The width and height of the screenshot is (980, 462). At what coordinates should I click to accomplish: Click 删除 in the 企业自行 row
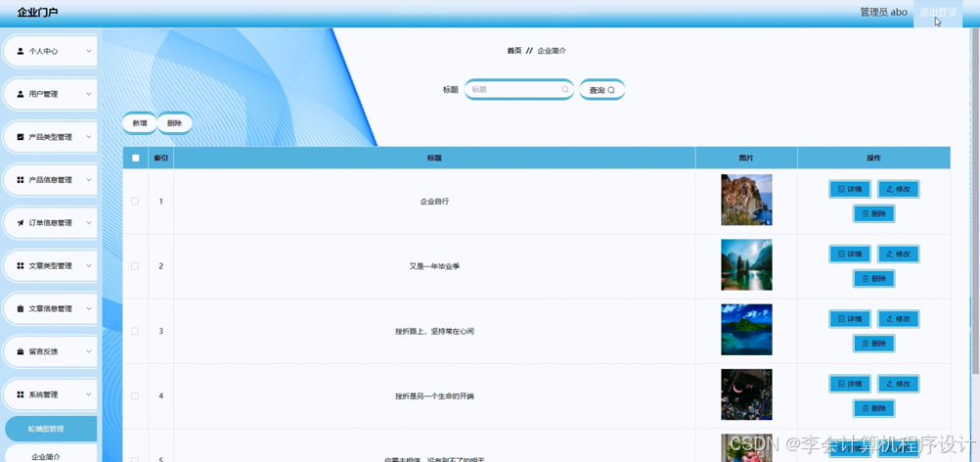pos(873,213)
